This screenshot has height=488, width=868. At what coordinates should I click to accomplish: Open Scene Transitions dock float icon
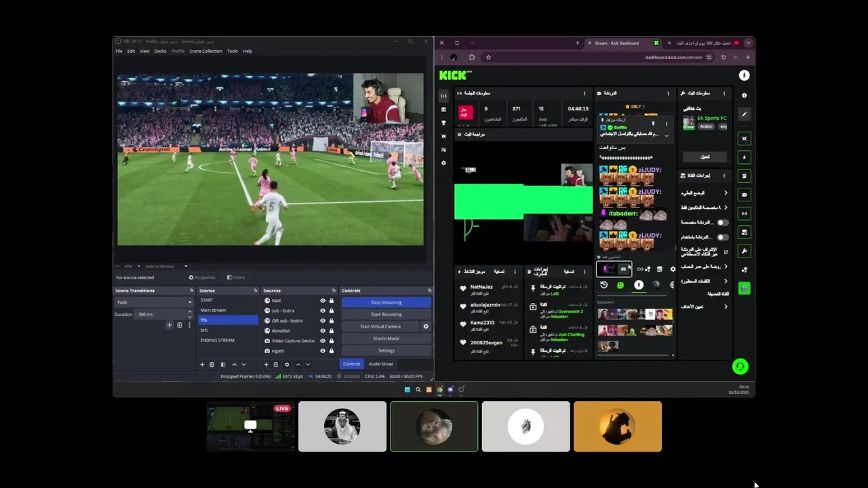click(192, 291)
